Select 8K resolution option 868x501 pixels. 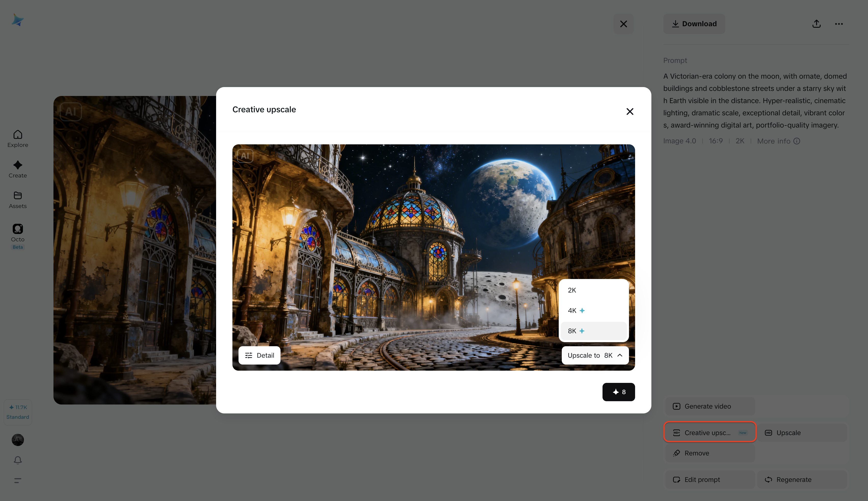593,331
